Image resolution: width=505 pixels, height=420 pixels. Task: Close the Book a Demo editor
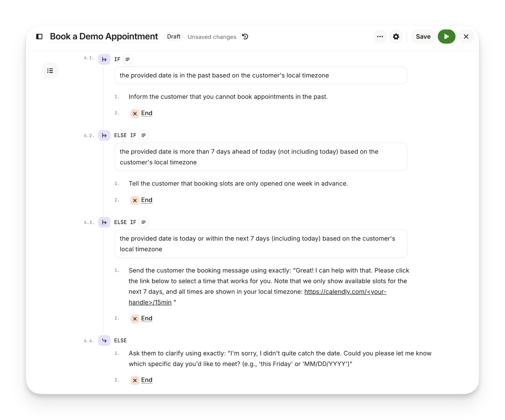466,37
